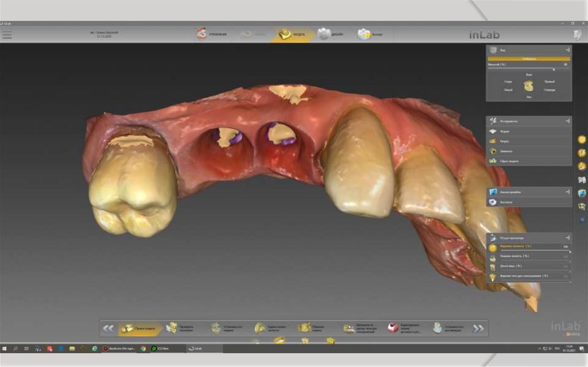This screenshot has height=367, width=588.
Task: Click the grid-like icon below the monitor icon
Action: [x=582, y=206]
